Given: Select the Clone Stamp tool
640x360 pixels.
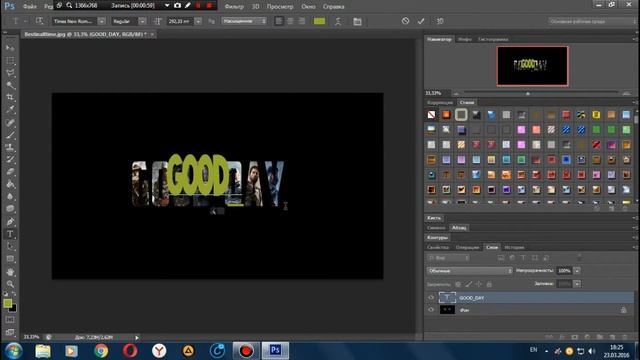Looking at the screenshot, I should (10, 147).
